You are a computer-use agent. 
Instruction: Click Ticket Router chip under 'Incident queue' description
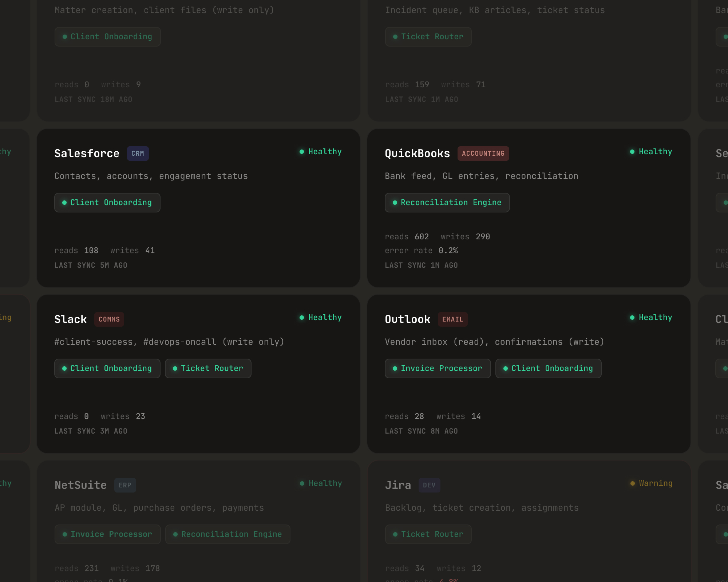coord(428,37)
